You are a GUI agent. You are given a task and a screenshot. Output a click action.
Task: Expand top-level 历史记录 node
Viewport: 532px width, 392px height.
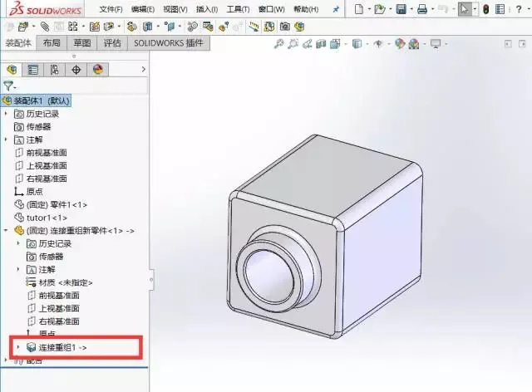coord(6,114)
